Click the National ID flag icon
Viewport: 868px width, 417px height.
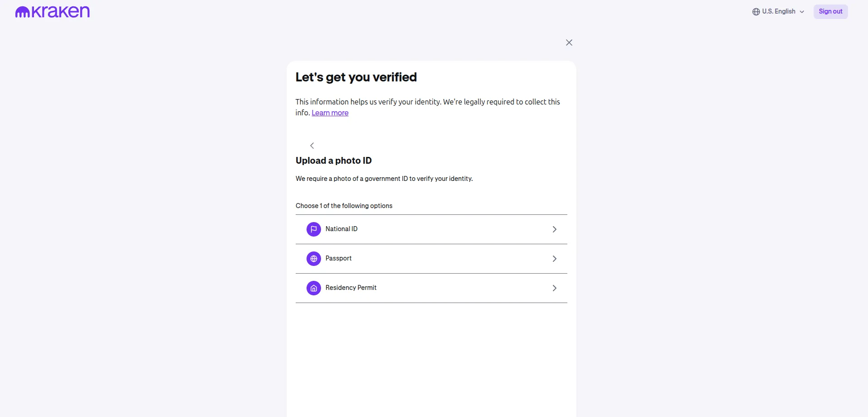314,229
